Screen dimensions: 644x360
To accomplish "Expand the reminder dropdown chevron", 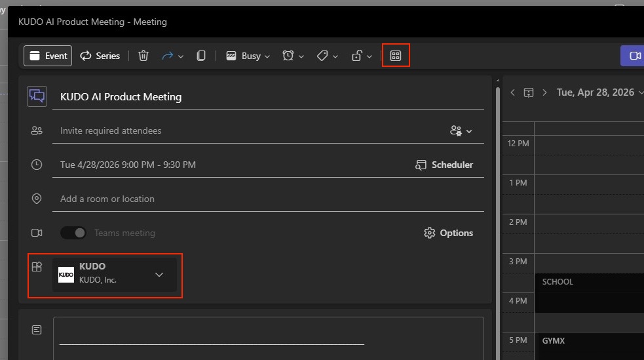I will pyautogui.click(x=301, y=56).
